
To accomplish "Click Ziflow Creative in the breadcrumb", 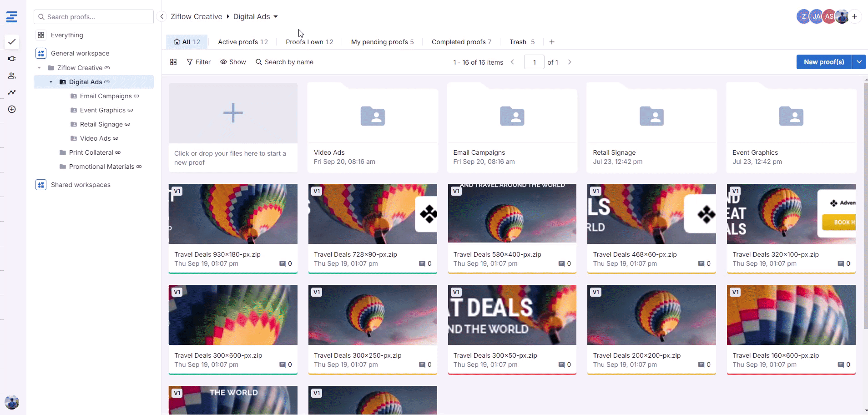I will coord(196,16).
